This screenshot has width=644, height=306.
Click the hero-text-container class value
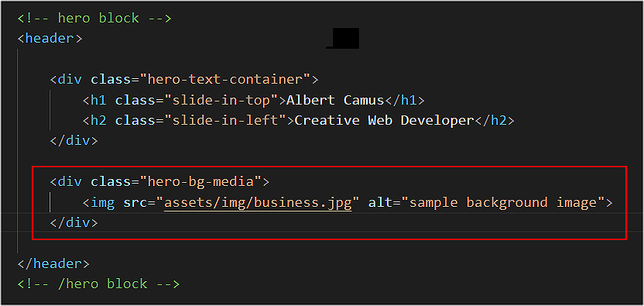pos(225,79)
